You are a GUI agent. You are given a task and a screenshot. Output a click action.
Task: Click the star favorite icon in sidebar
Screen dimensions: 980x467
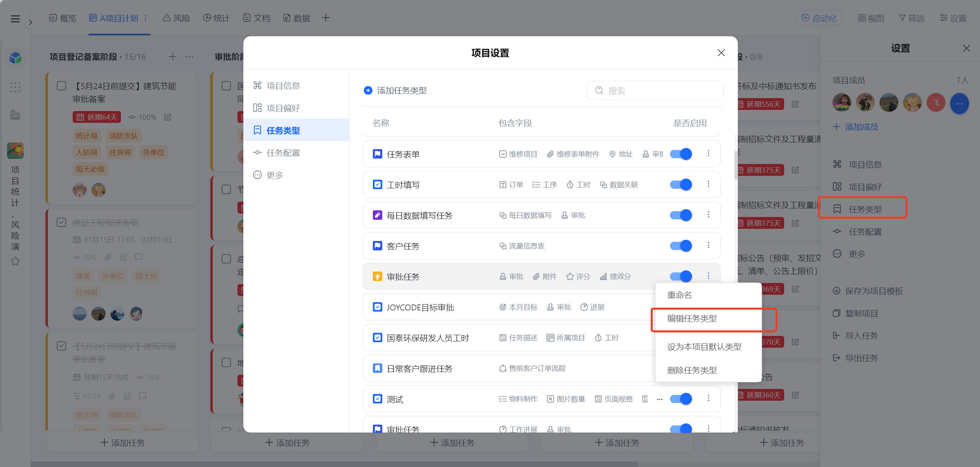point(15,261)
